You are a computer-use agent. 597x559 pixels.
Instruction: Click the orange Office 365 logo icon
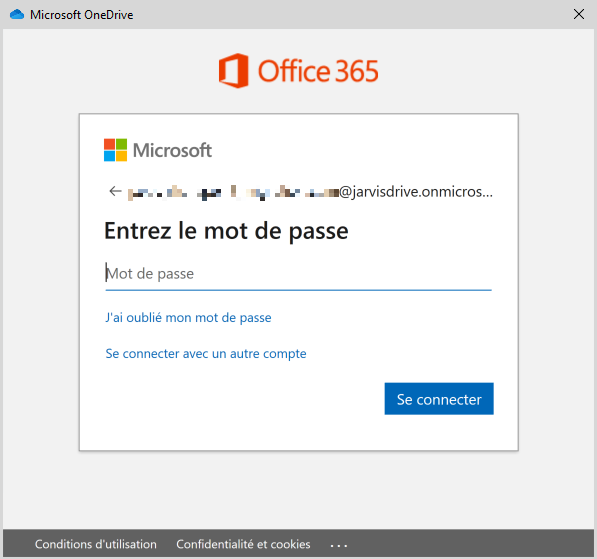[x=233, y=71]
